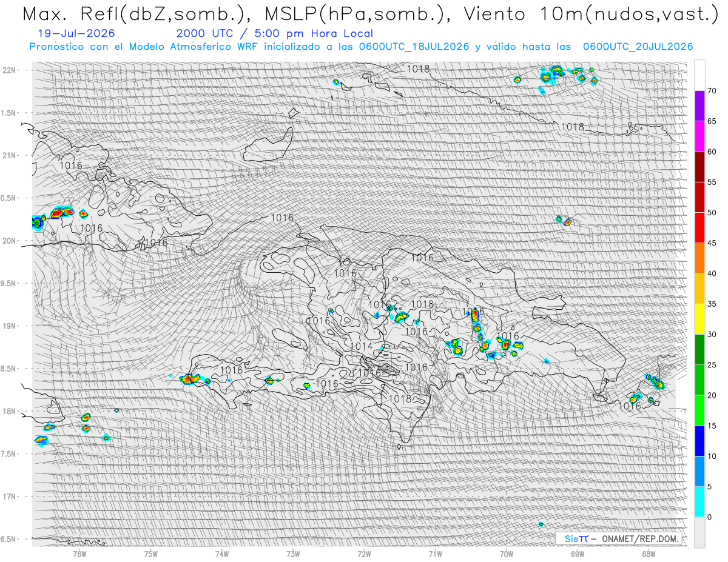Click the map title starting with 'Max. Refl'
Screen dimensions: 728x562
pos(369,15)
